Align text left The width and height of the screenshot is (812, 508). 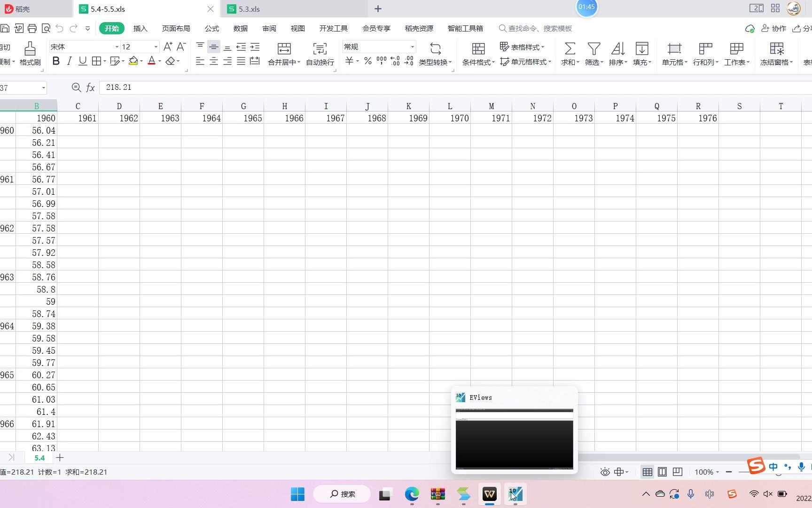click(200, 61)
